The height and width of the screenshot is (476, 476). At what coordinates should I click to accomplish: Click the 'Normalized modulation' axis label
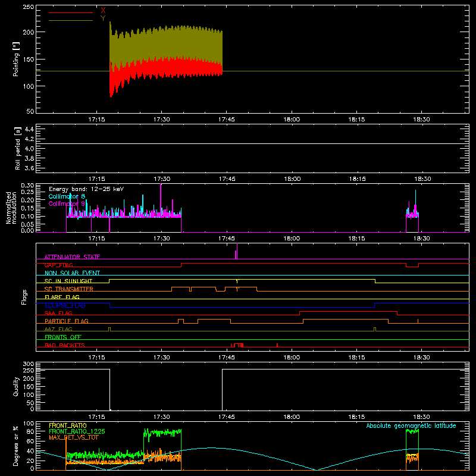pyautogui.click(x=11, y=208)
